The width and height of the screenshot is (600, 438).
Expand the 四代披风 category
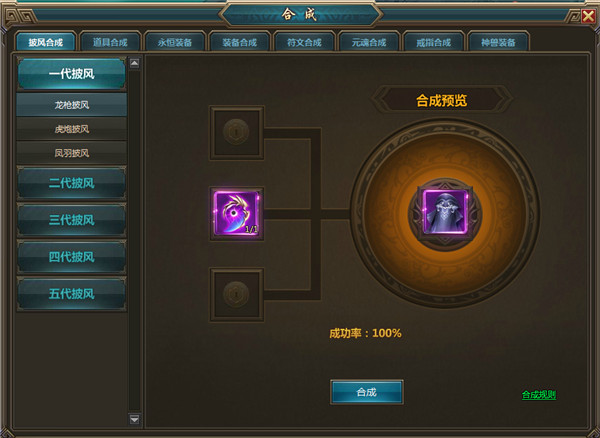pos(72,257)
